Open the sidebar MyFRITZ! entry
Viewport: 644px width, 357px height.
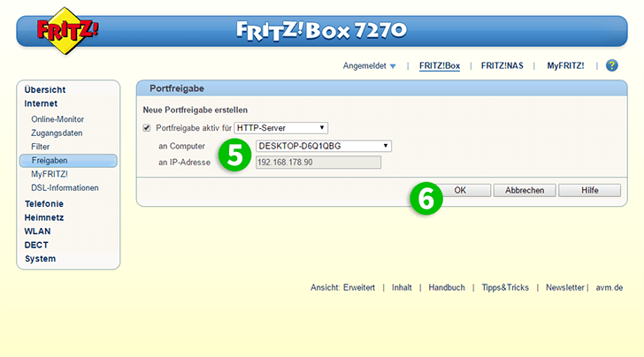[x=50, y=174]
